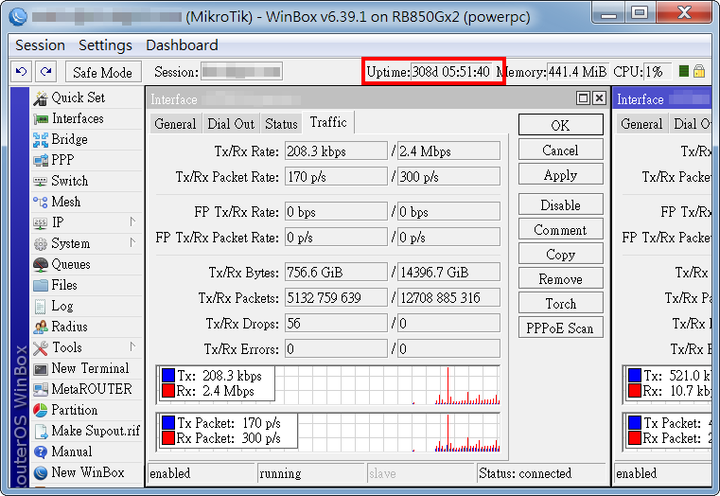Open the Partition pie icon
This screenshot has width=720, height=496.
click(40, 410)
